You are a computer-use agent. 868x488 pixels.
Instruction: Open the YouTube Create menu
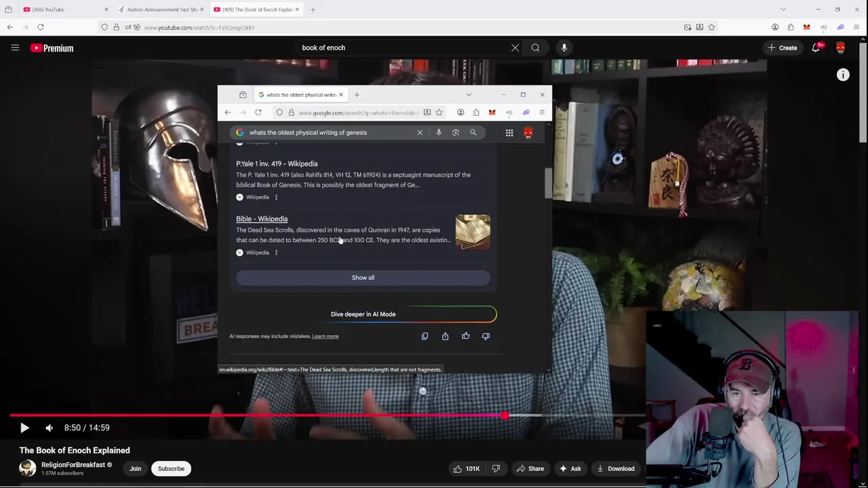tap(782, 48)
